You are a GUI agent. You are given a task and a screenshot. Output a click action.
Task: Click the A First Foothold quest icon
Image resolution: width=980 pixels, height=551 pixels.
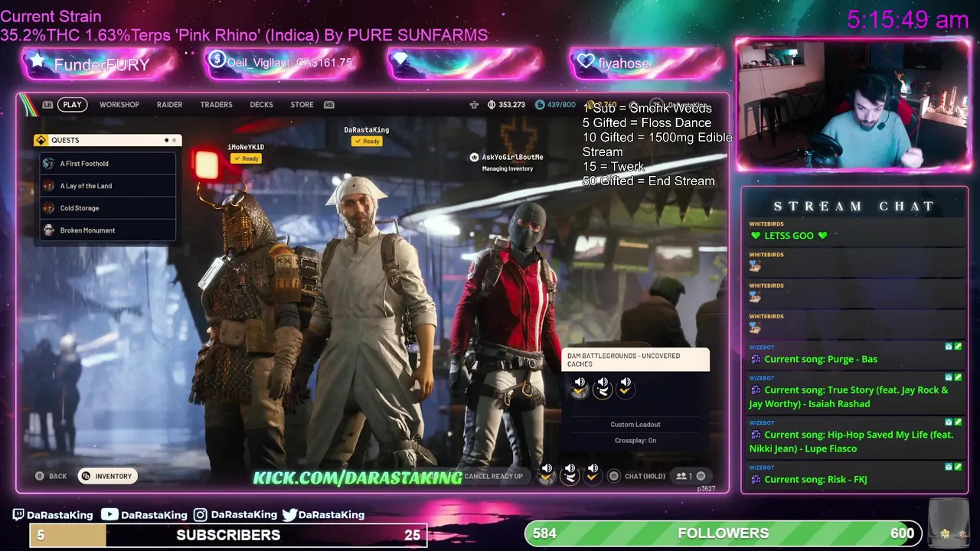pos(49,164)
